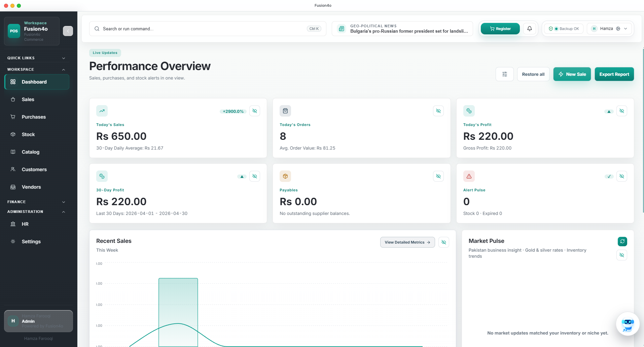Open dashboard layout filter settings
This screenshot has width=644, height=347.
point(504,74)
